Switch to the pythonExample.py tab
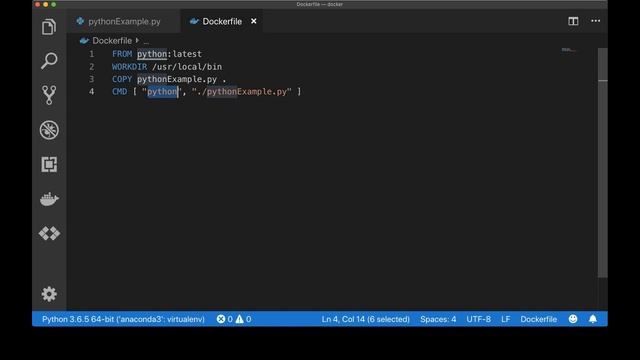640x360 pixels. [124, 21]
